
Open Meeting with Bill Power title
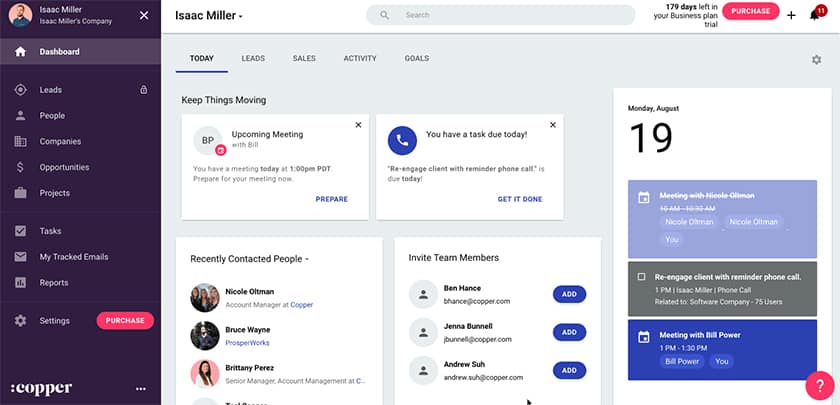[x=700, y=335]
